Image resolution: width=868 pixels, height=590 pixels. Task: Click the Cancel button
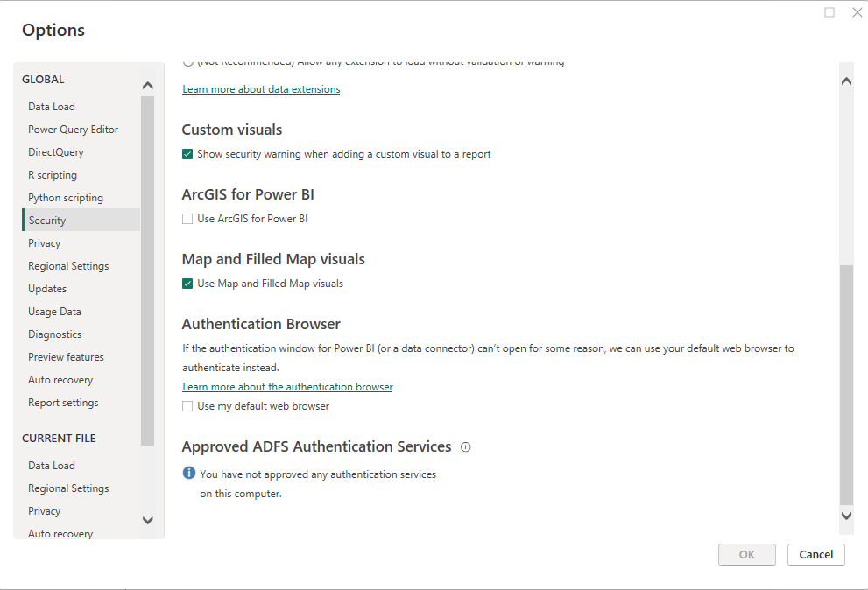point(816,555)
